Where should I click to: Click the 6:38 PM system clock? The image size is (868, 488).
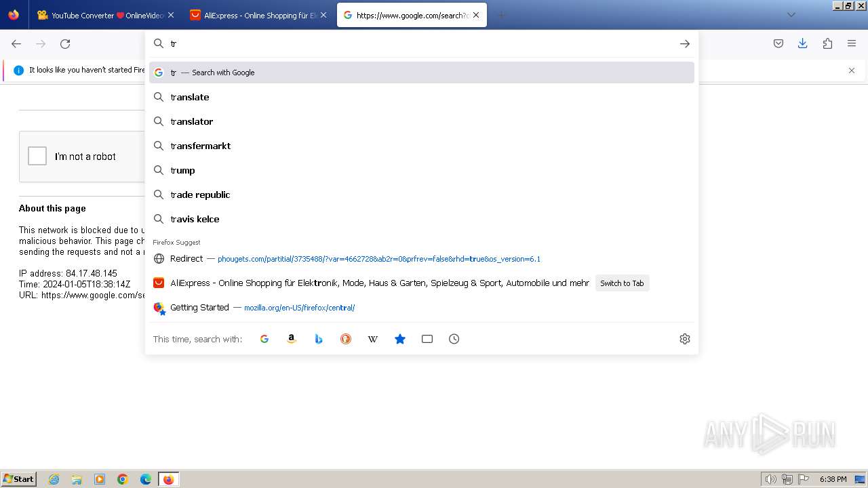pos(833,479)
